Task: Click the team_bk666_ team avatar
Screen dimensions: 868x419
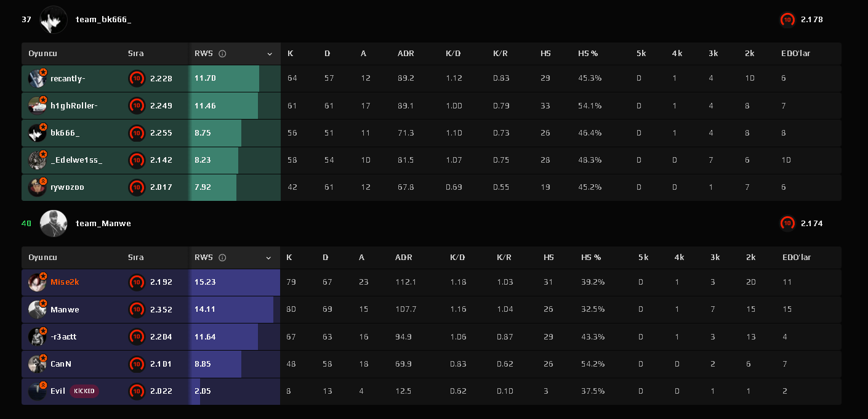Action: coord(54,20)
